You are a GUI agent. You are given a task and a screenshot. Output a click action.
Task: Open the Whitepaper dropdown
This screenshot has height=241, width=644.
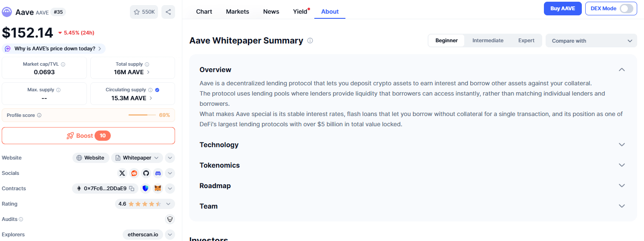pos(137,158)
